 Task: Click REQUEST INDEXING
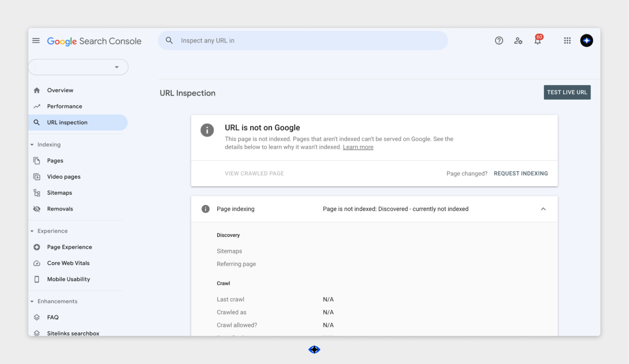click(x=521, y=174)
